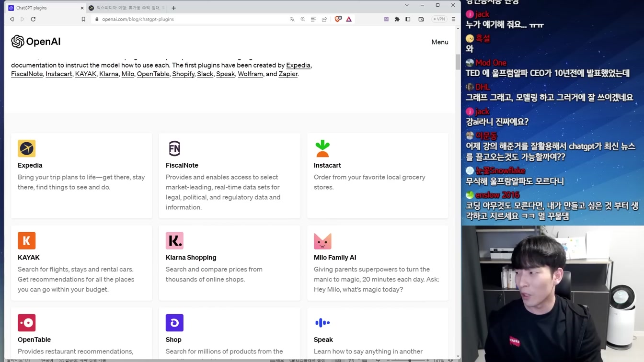
Task: Follow the Zapier link in the paragraph
Action: [x=288, y=74]
